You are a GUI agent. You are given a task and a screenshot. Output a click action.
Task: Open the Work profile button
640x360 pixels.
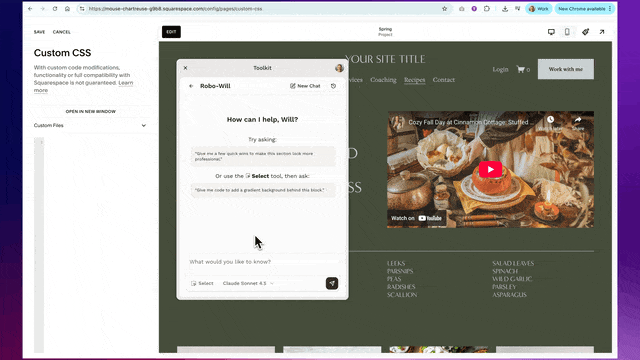539,9
